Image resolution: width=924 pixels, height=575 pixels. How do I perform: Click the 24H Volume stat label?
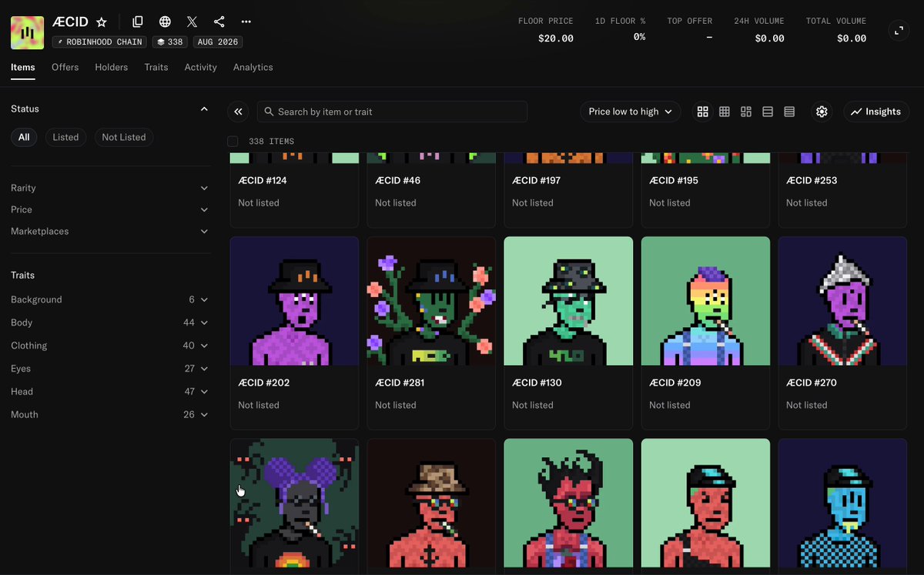point(758,21)
